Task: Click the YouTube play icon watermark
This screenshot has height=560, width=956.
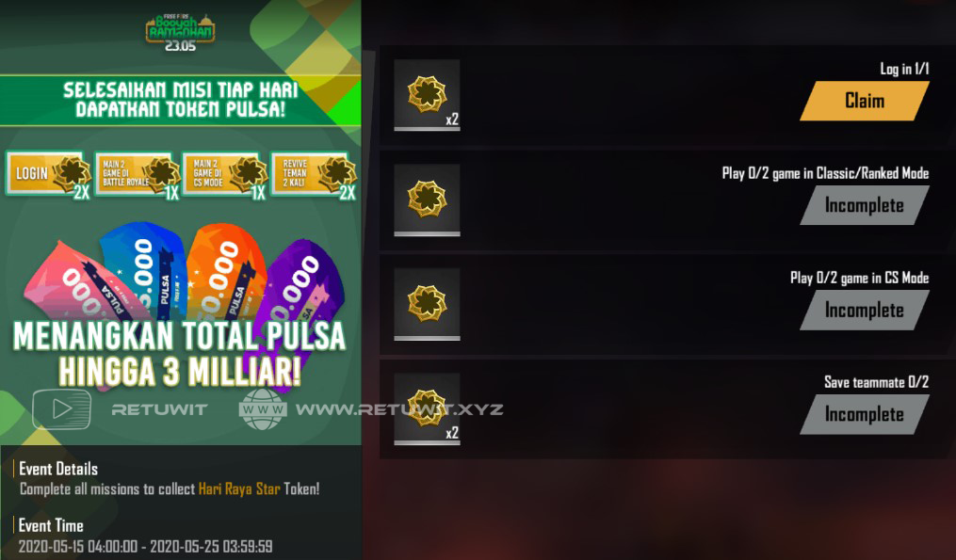Action: point(61,408)
